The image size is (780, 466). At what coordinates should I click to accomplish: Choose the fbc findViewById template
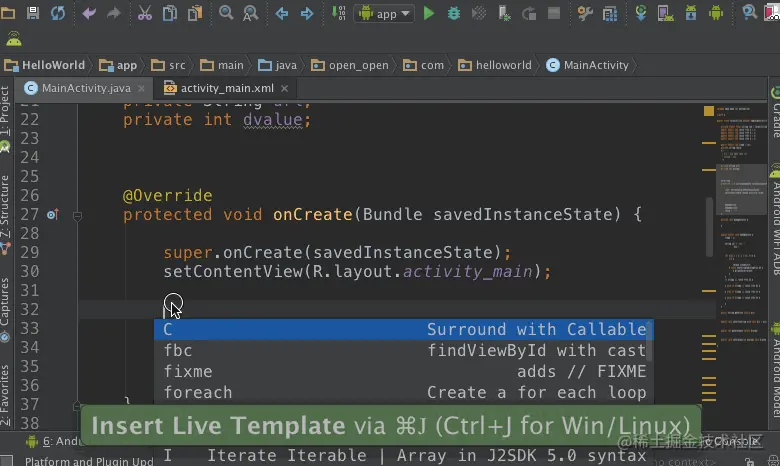coord(403,351)
